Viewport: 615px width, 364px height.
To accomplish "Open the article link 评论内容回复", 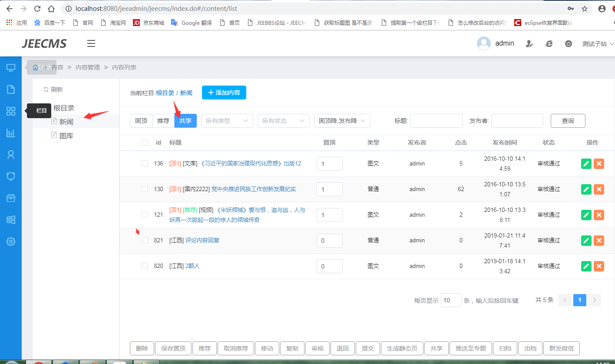I will click(202, 240).
